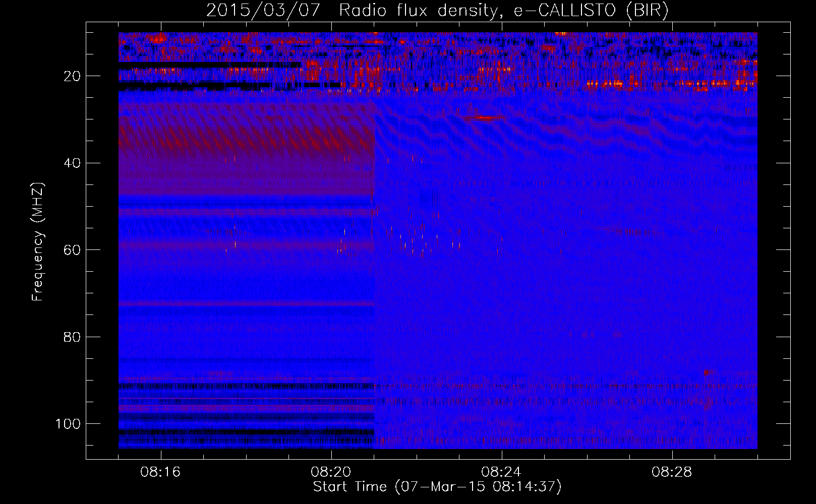Click the '08:16' time tick label
Screen dimensions: 816x504
(x=161, y=472)
